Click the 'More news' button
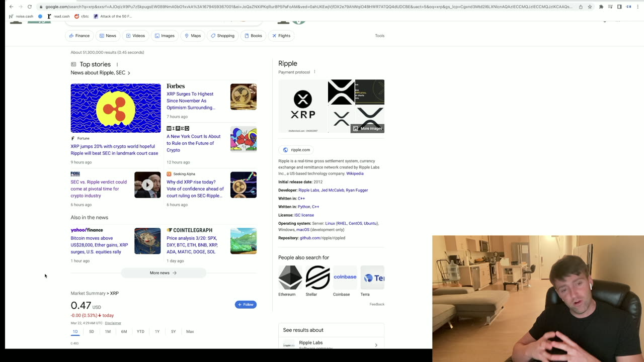 164,273
